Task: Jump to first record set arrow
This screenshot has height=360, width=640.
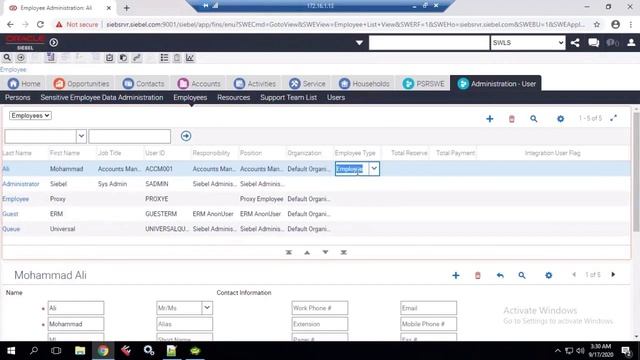Action: pos(289,252)
